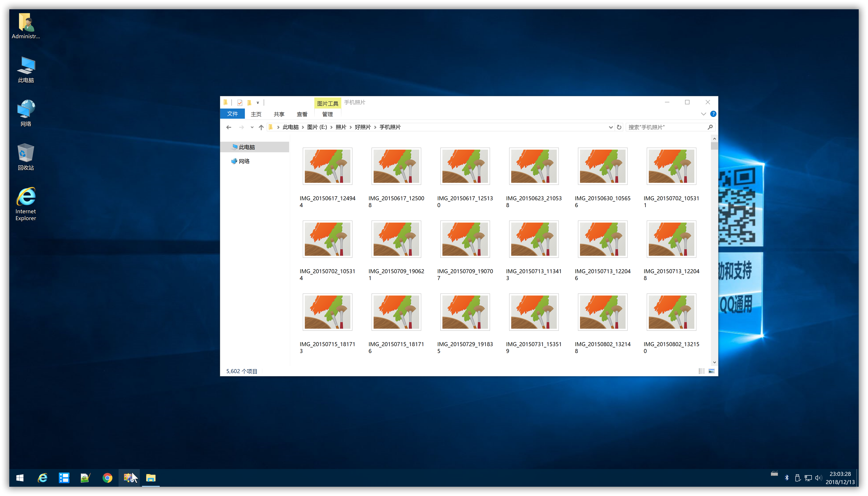Viewport: 868px width, 496px height.
Task: Switch to the 主页 ribbon tab
Action: (x=256, y=114)
